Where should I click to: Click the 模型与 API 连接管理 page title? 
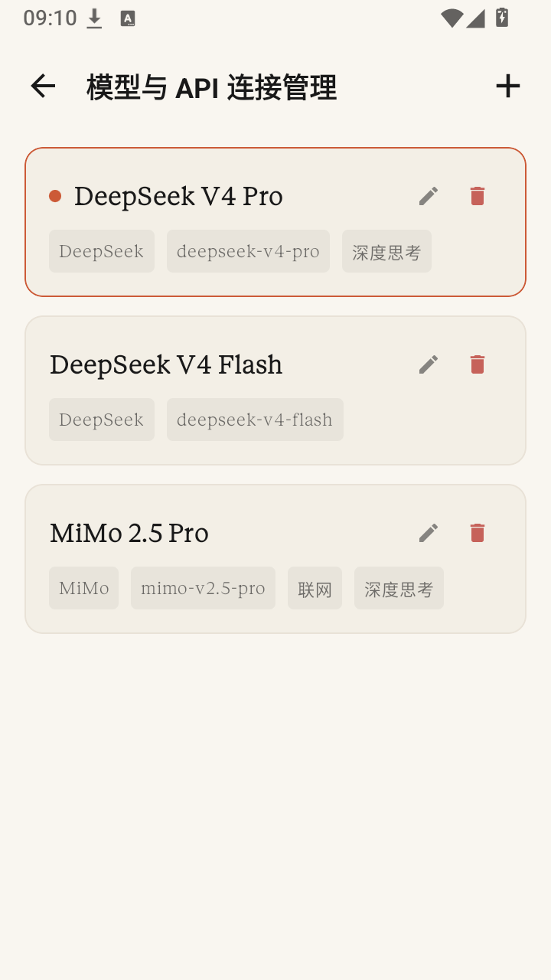(x=211, y=88)
